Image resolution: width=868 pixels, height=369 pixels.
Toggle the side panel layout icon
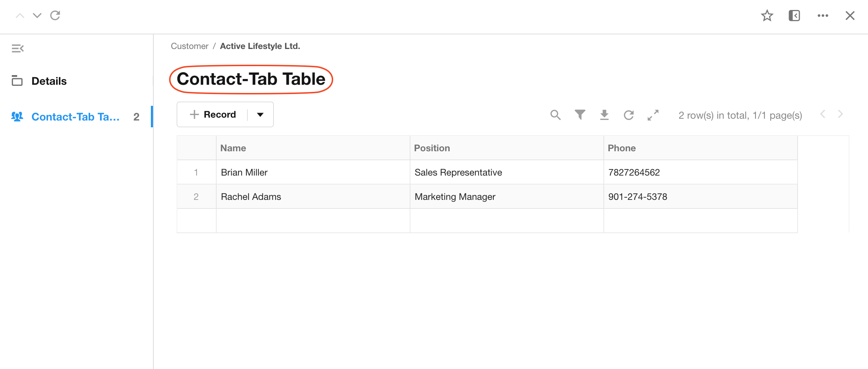point(794,16)
